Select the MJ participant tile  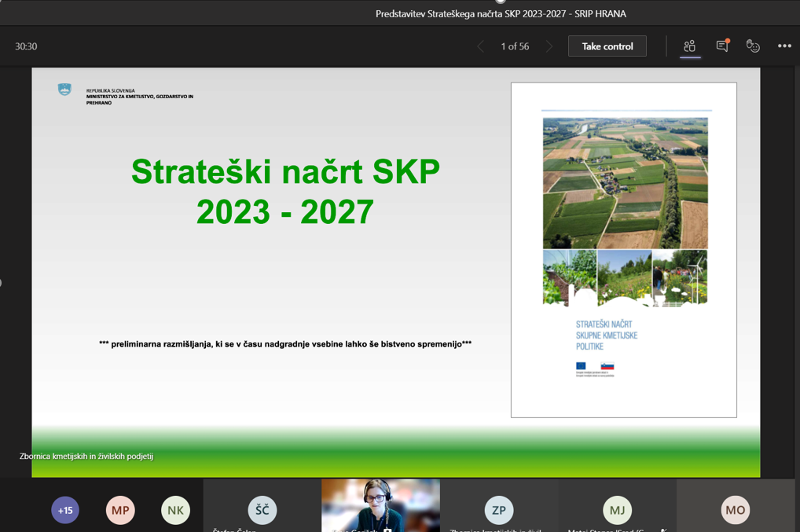(617, 509)
